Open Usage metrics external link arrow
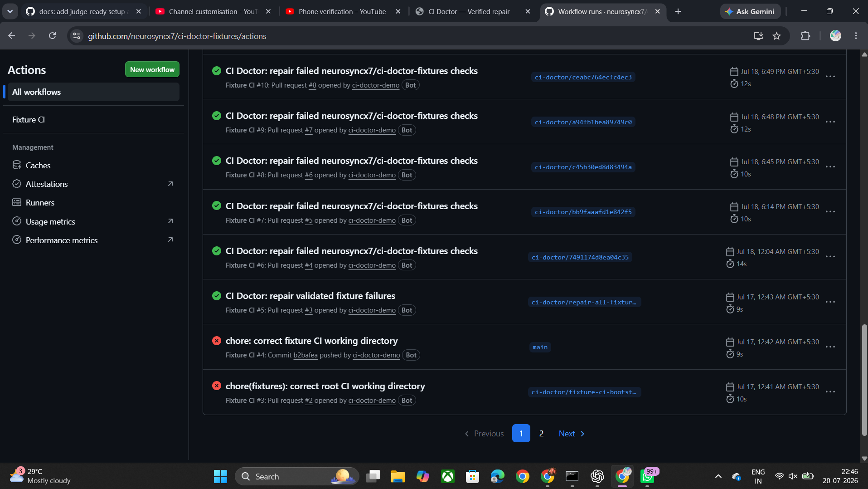 pyautogui.click(x=170, y=221)
